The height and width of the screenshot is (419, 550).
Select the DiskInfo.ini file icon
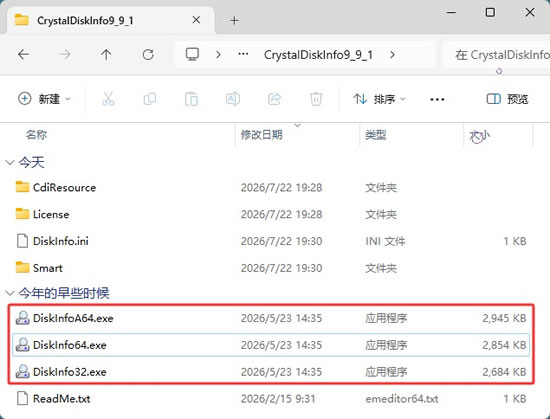[x=22, y=241]
